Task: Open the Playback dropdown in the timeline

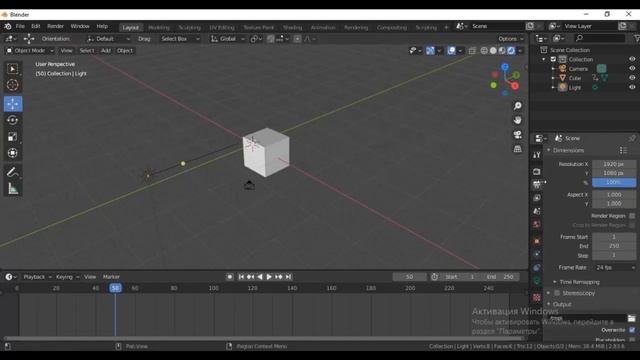Action: tap(37, 277)
